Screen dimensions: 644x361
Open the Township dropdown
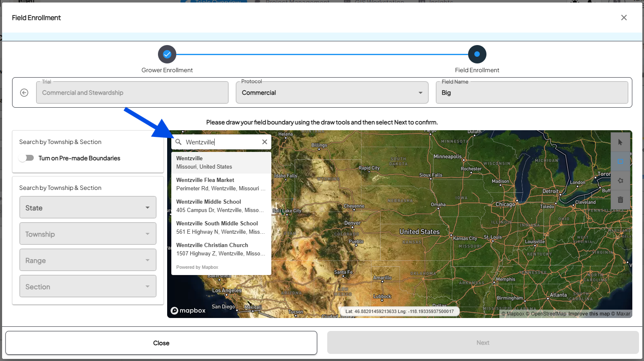pos(88,234)
